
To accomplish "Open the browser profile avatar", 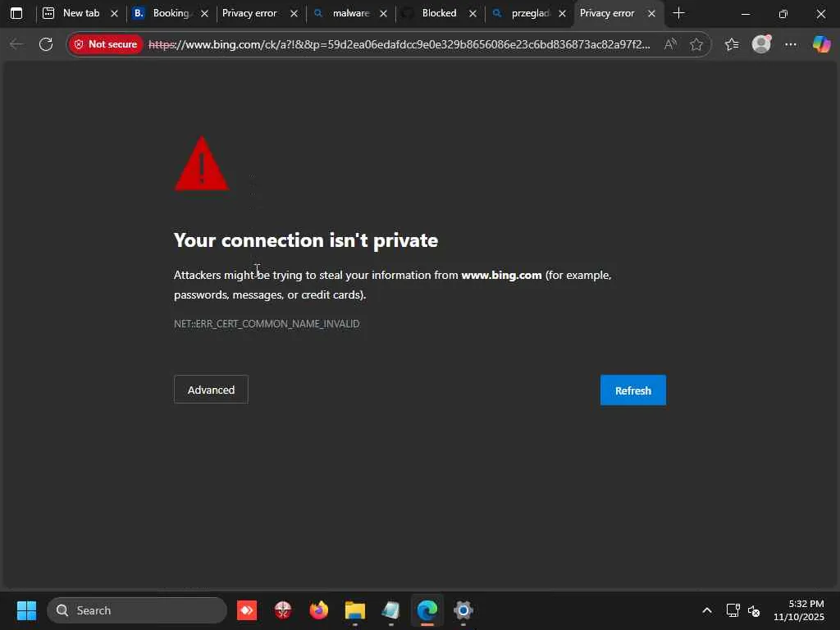I will click(761, 44).
